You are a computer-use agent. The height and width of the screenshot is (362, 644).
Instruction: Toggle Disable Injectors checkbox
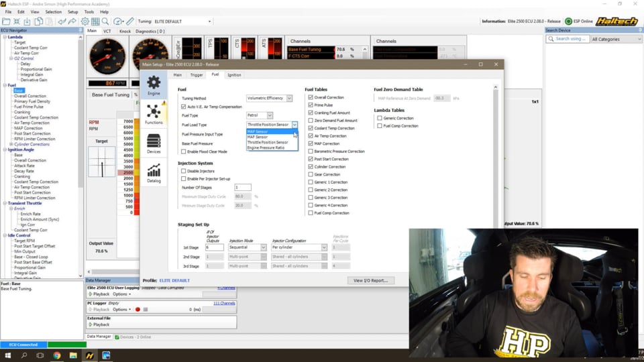click(184, 171)
